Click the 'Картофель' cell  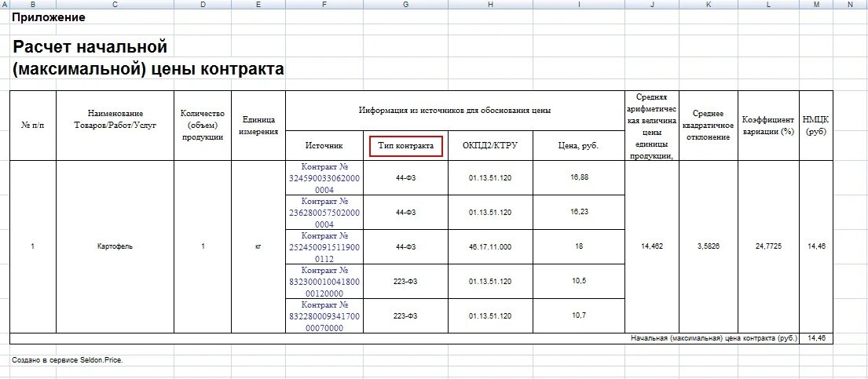click(115, 246)
